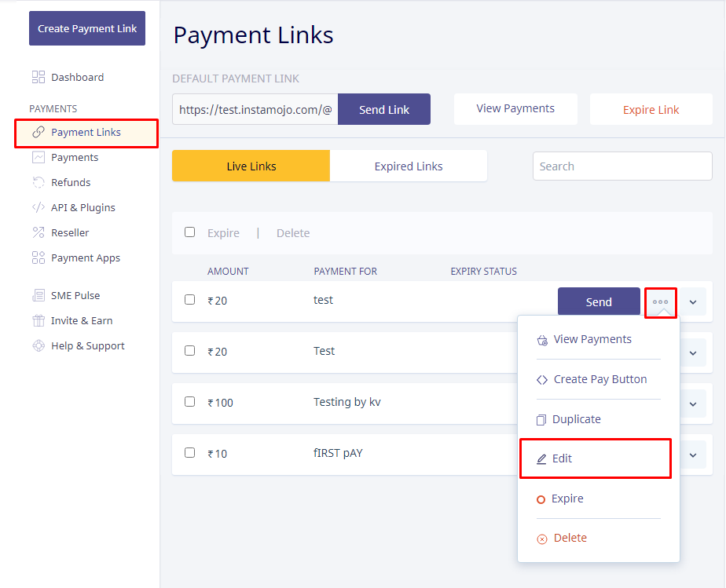The image size is (726, 588).
Task: Click the Invite & Earn gift icon
Action: [38, 320]
